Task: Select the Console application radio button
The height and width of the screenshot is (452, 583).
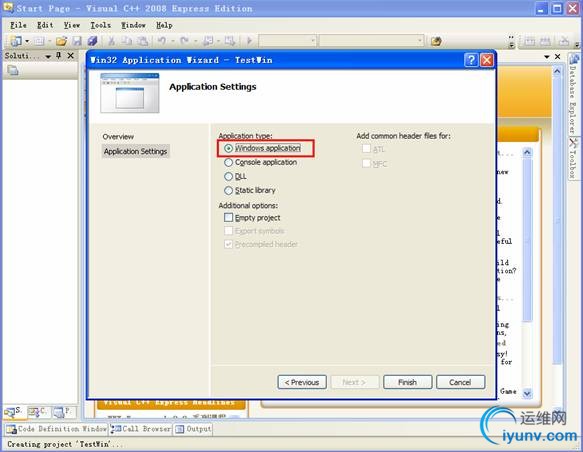Action: pos(229,162)
